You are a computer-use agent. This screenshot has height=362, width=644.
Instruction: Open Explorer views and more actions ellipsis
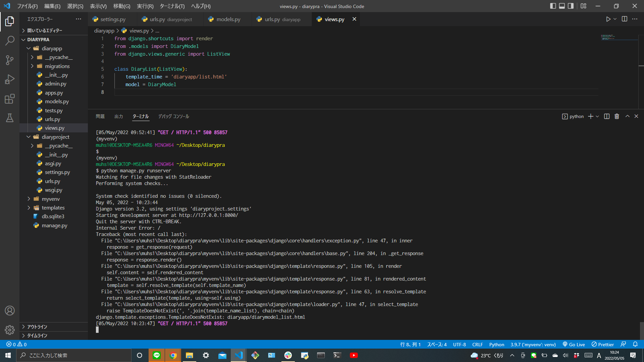coord(78,19)
